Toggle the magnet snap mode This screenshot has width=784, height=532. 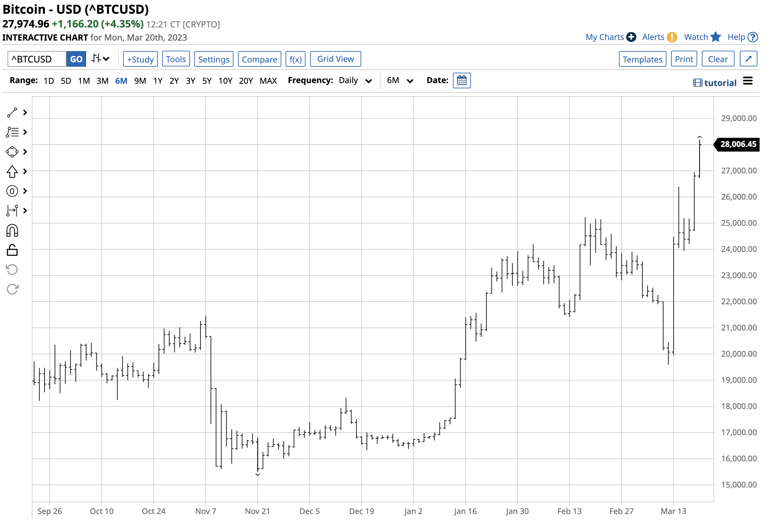(x=12, y=231)
